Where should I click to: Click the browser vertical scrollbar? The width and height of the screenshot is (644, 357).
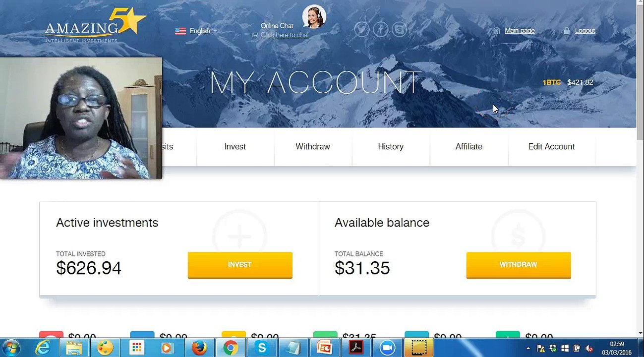click(x=640, y=169)
